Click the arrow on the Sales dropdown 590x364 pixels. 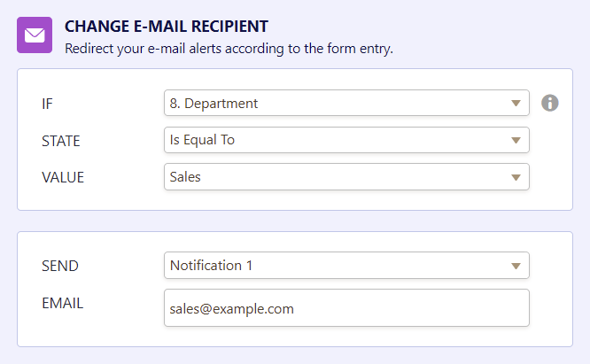[516, 176]
